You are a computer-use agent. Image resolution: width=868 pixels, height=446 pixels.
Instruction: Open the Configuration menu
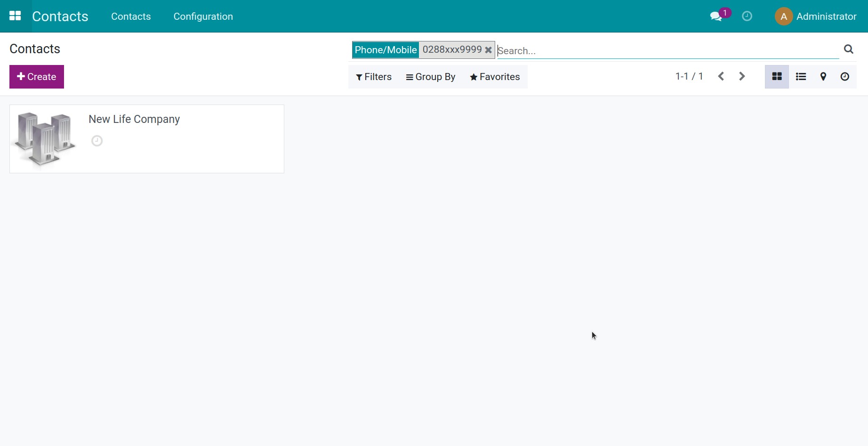pyautogui.click(x=203, y=16)
